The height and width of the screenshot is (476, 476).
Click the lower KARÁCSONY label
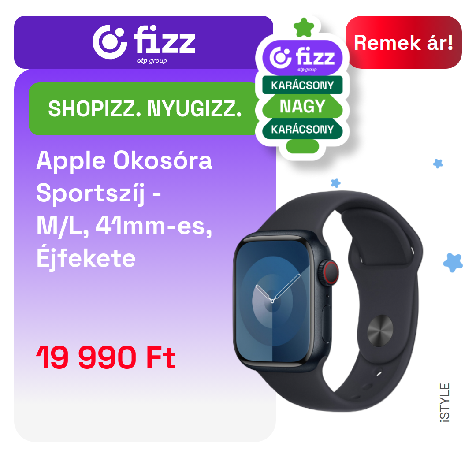(x=302, y=129)
